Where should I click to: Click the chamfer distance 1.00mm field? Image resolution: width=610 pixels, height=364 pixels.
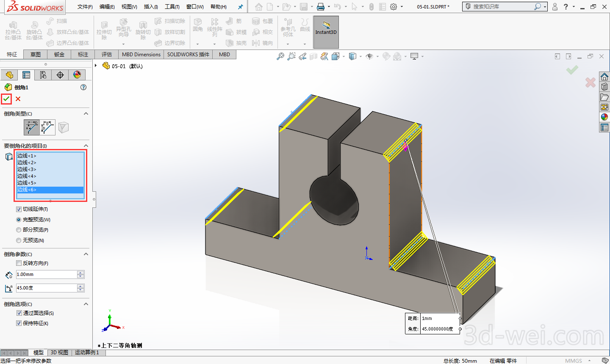pyautogui.click(x=46, y=275)
